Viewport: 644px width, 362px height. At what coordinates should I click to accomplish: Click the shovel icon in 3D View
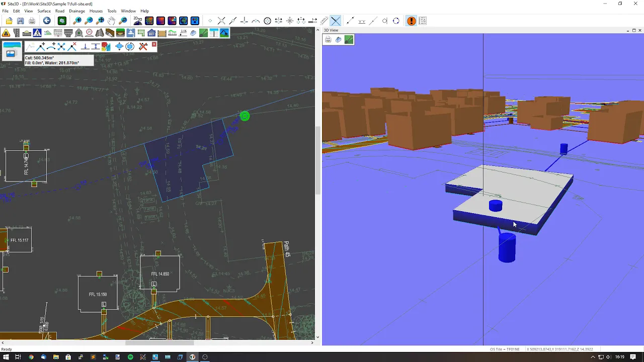click(x=349, y=40)
